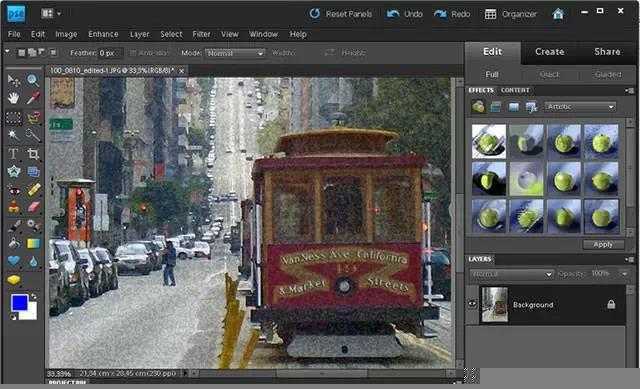
Task: Open the Artistic effects category dropdown
Action: tap(580, 107)
